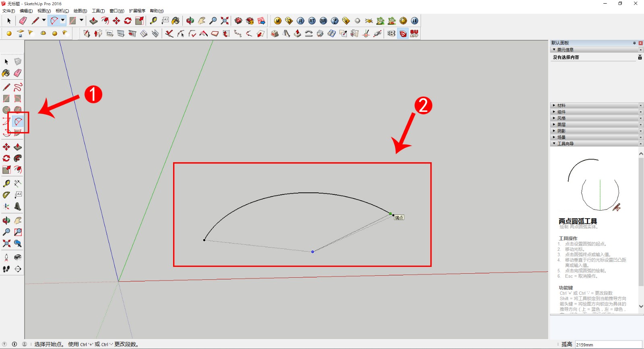Select the 3D Text tool in left toolbar
Screen dimensions: 644x349
click(18, 207)
